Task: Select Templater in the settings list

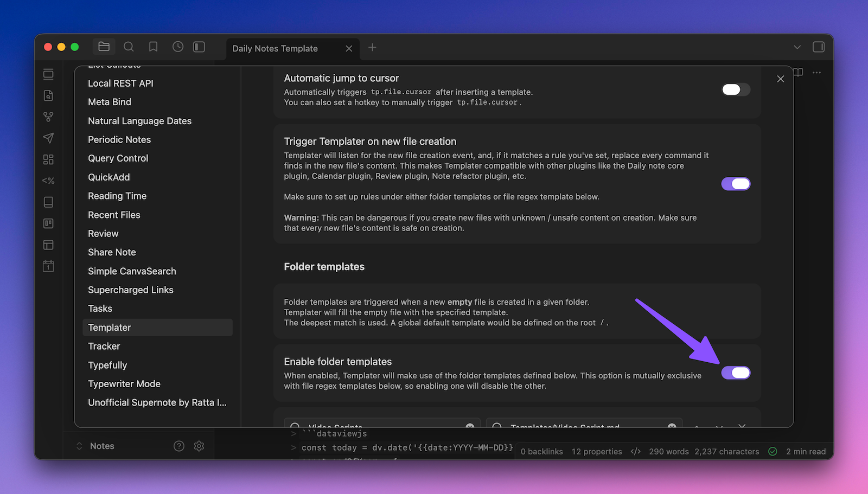Action: 157,328
